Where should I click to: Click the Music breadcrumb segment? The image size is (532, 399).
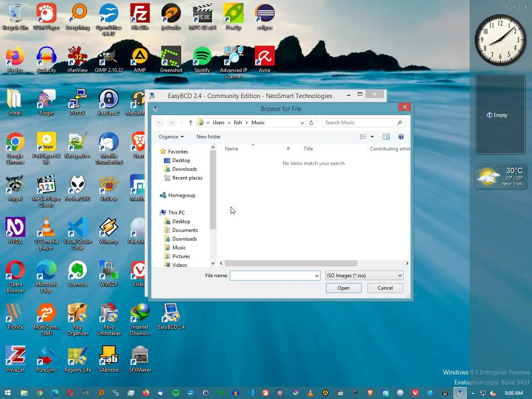pos(258,123)
